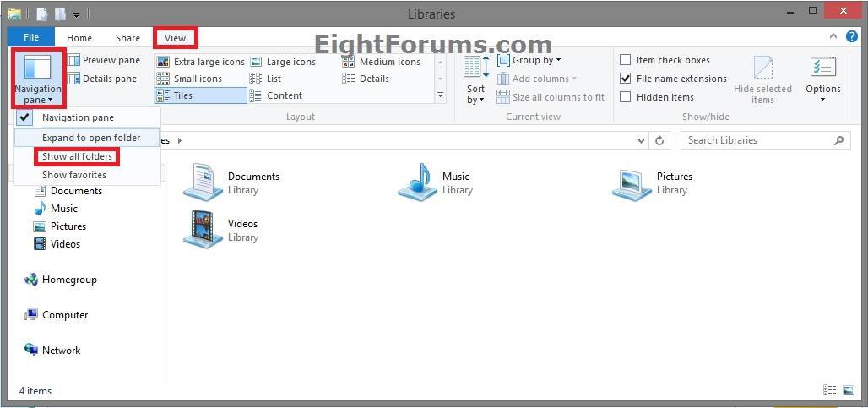This screenshot has height=408, width=868.
Task: Select Homegroup in navigation tree
Action: click(69, 280)
